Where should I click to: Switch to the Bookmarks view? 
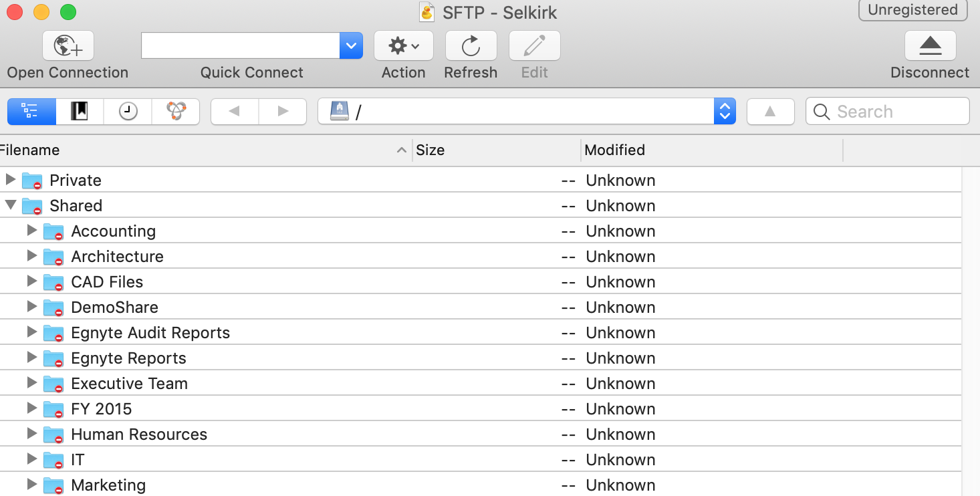tap(80, 112)
